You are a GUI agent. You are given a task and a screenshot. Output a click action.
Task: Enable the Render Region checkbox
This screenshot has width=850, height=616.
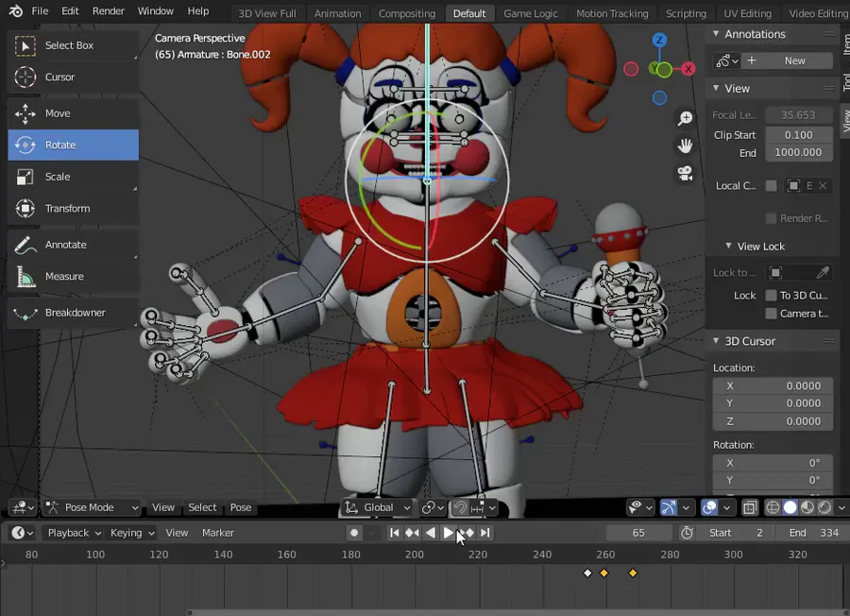(771, 218)
